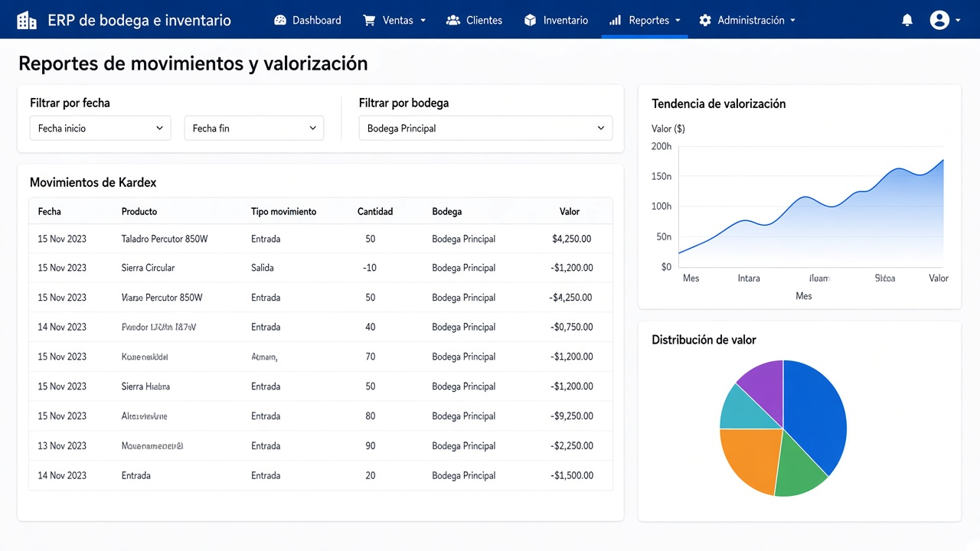The height and width of the screenshot is (551, 980).
Task: Go to the Clientes menu item
Action: [x=485, y=21]
